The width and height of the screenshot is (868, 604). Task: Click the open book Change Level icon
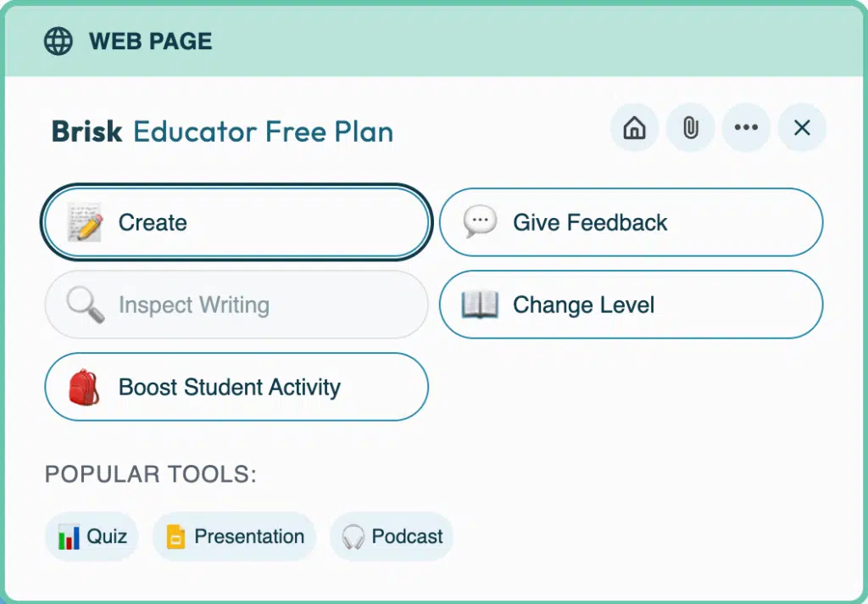click(480, 305)
